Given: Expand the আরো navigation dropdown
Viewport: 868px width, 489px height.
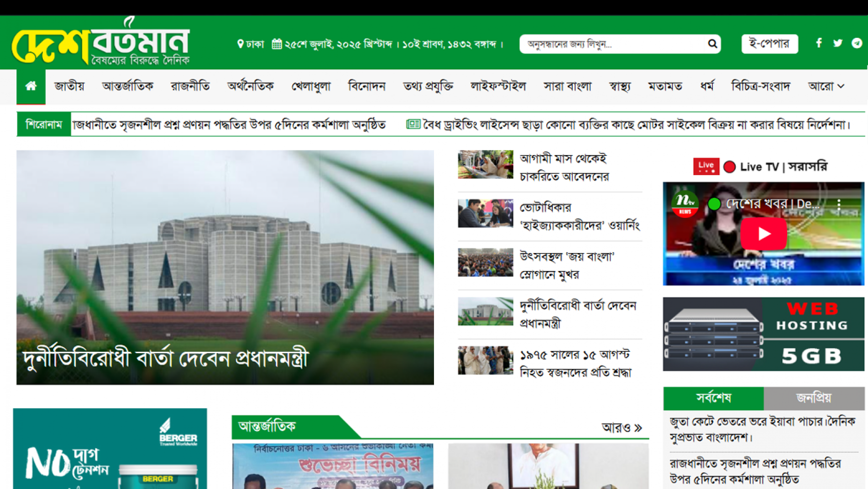Looking at the screenshot, I should [x=826, y=86].
